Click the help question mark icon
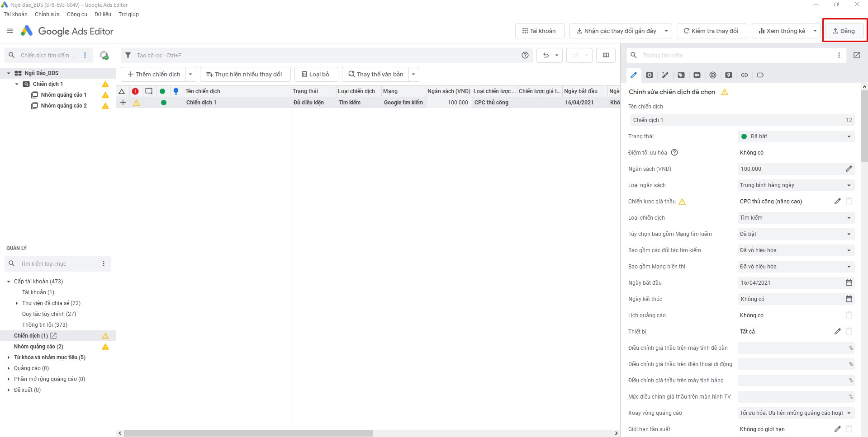This screenshot has width=868, height=437. pos(525,55)
